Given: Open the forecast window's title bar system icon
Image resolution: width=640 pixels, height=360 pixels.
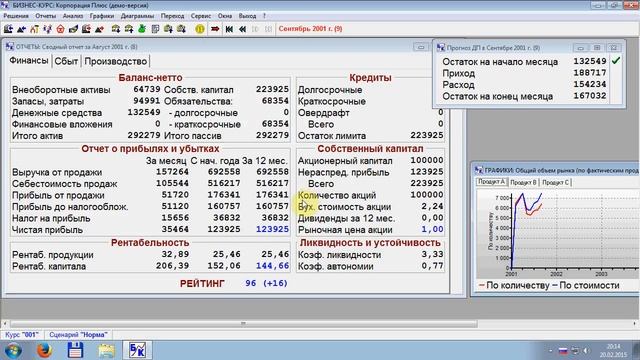Looking at the screenshot, I should click(x=441, y=47).
